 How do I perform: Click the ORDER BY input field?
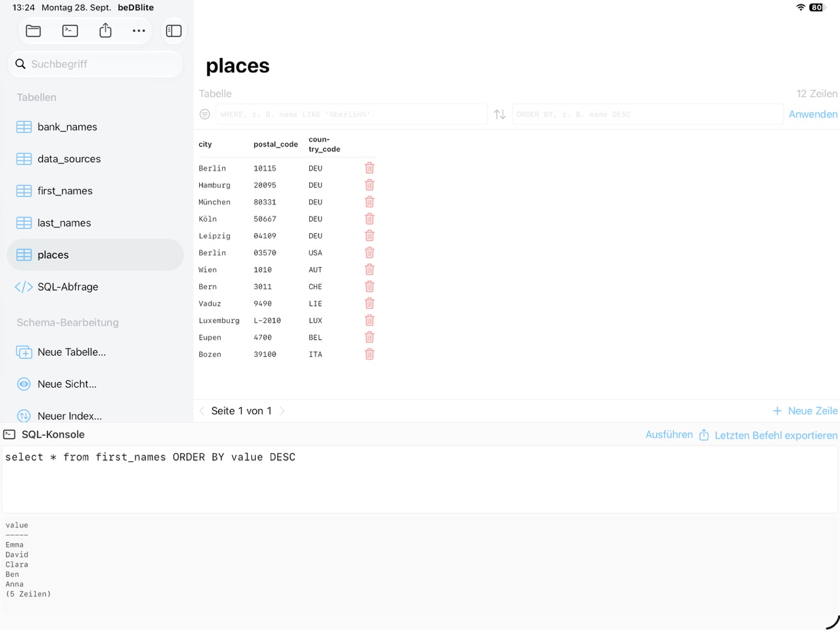pyautogui.click(x=647, y=114)
